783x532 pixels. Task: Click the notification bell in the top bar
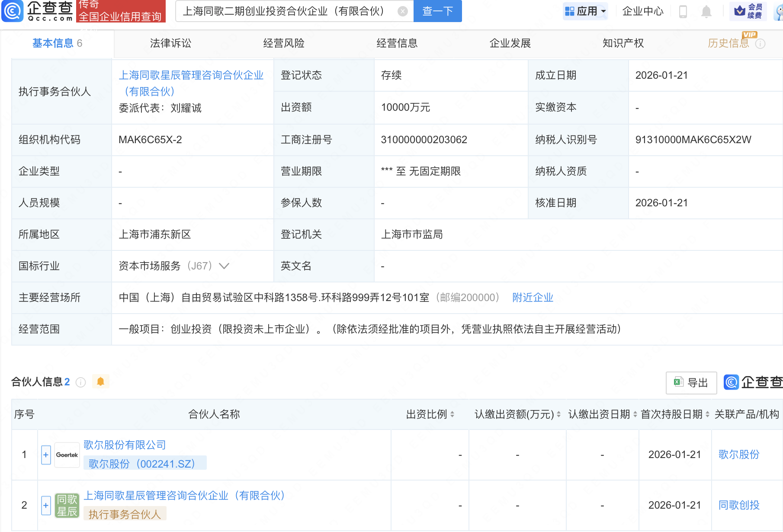[x=706, y=12]
